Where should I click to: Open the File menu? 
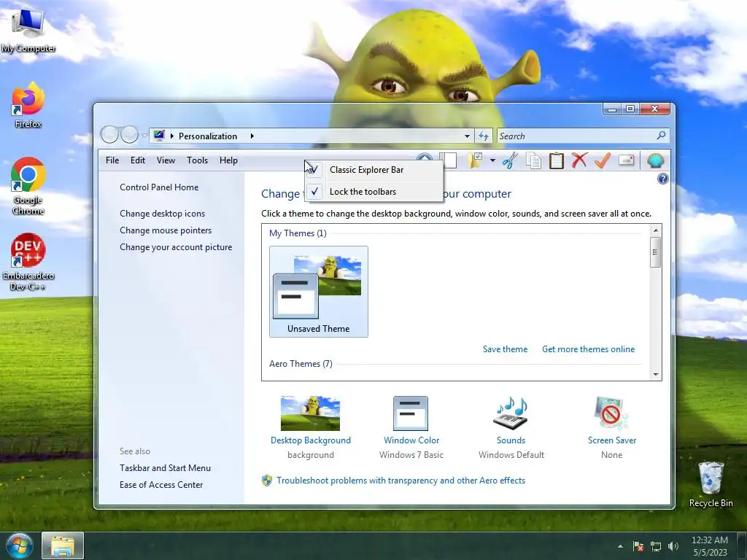tap(112, 160)
